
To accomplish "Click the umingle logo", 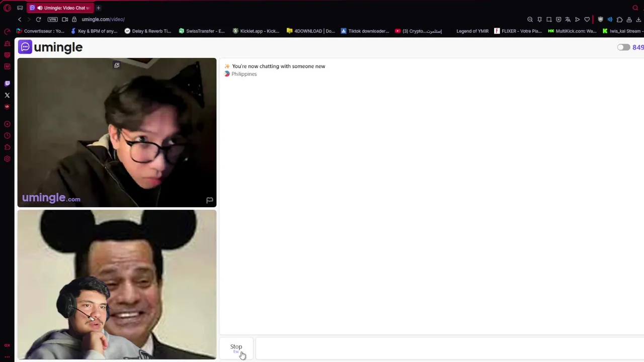I will (x=50, y=47).
